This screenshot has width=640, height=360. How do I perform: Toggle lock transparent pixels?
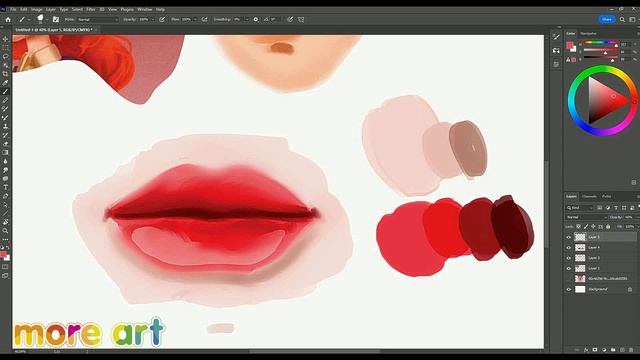(x=578, y=227)
